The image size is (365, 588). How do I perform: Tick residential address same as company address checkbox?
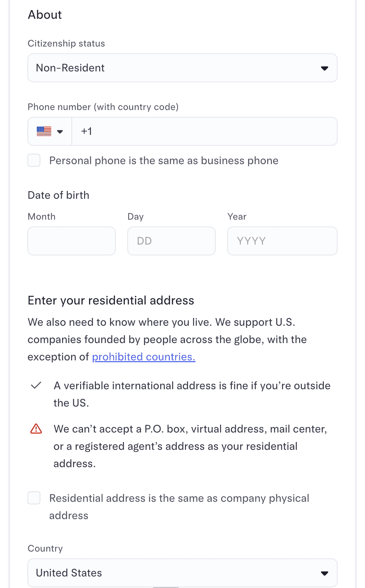tap(34, 498)
